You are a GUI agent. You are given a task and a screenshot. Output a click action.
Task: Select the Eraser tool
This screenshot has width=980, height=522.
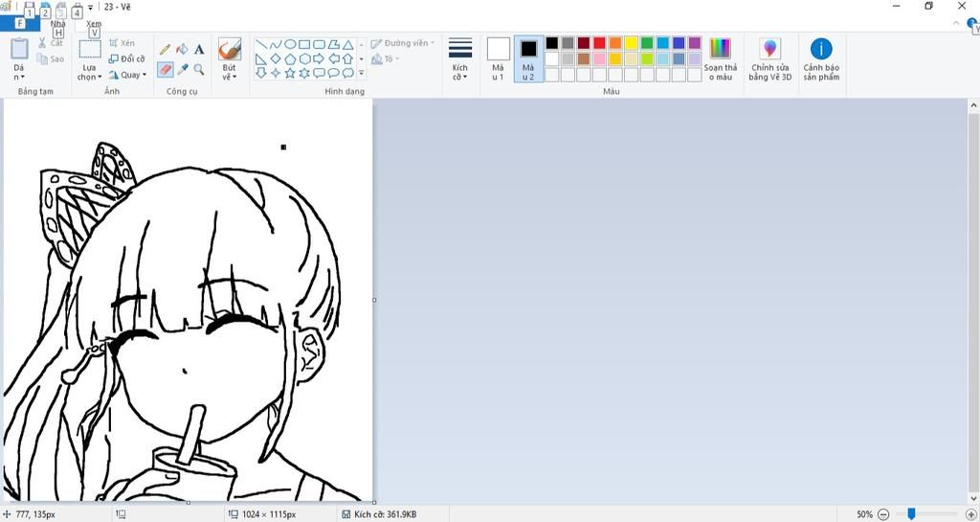pos(165,69)
